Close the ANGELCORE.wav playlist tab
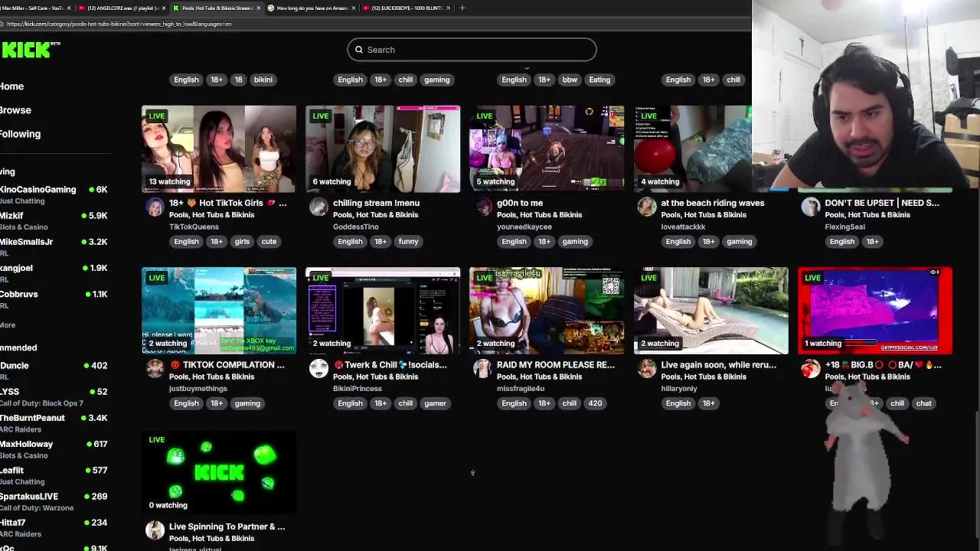This screenshot has width=980, height=551. (x=163, y=8)
